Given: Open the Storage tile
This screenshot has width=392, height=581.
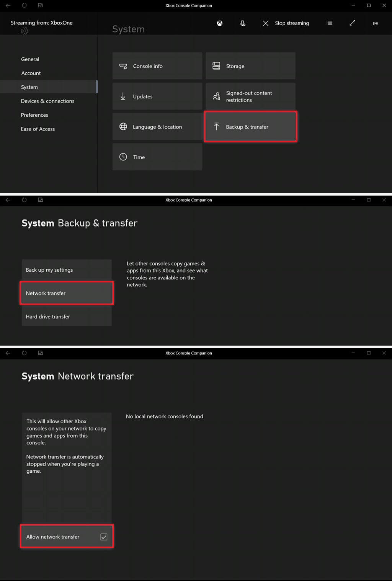Looking at the screenshot, I should [250, 66].
